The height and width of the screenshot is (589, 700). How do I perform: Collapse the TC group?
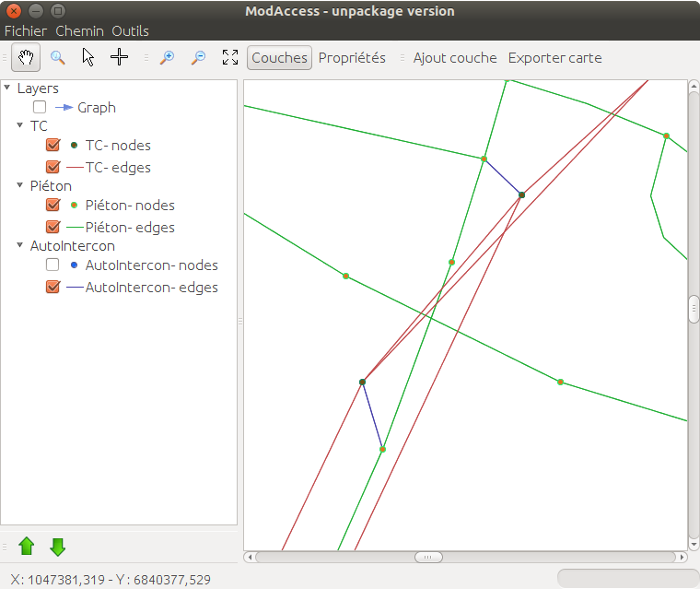pos(19,125)
